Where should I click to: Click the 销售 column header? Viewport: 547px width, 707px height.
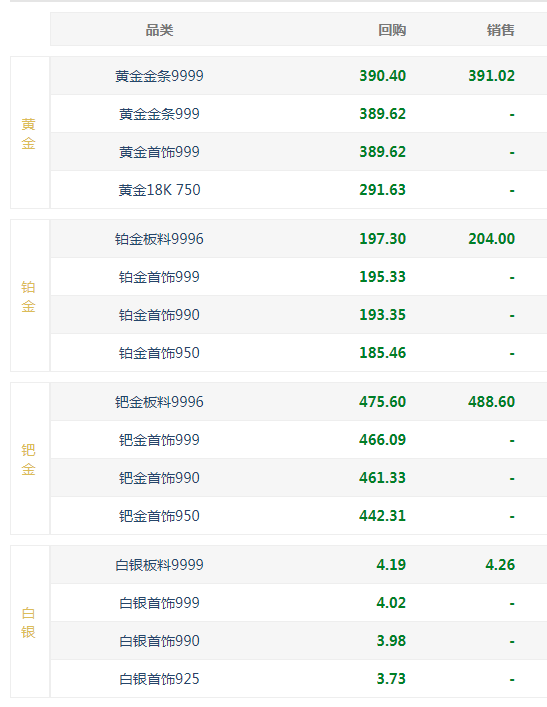tap(501, 30)
